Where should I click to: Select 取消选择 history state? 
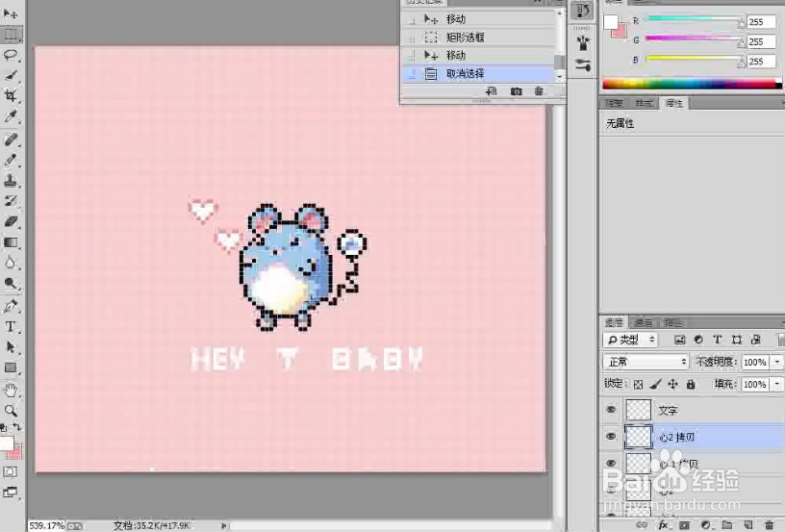480,74
